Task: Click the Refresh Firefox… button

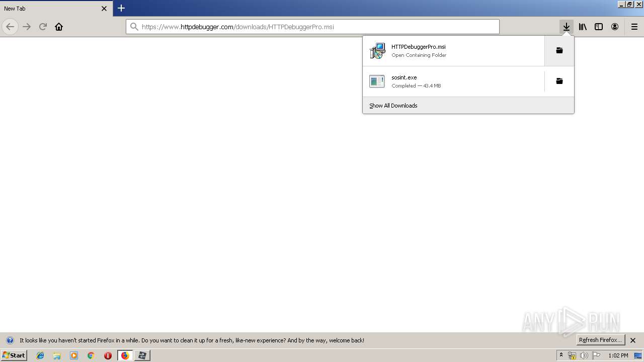Action: [x=600, y=340]
